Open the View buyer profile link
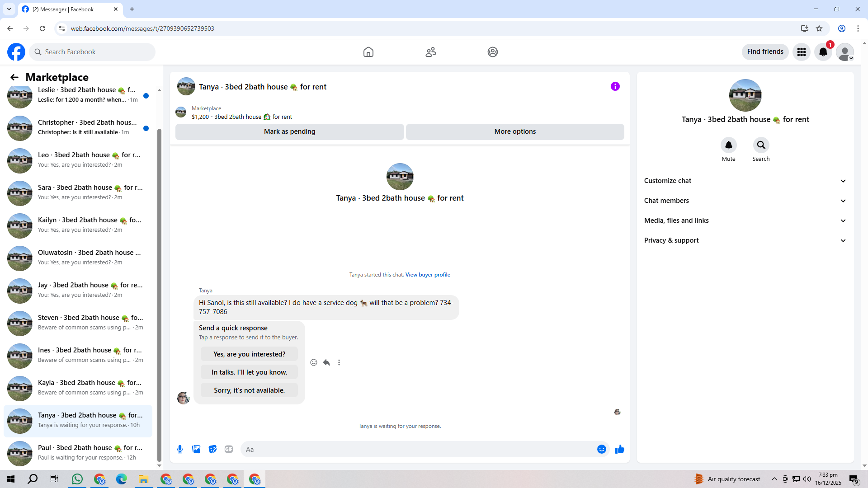Image resolution: width=868 pixels, height=488 pixels. (428, 275)
